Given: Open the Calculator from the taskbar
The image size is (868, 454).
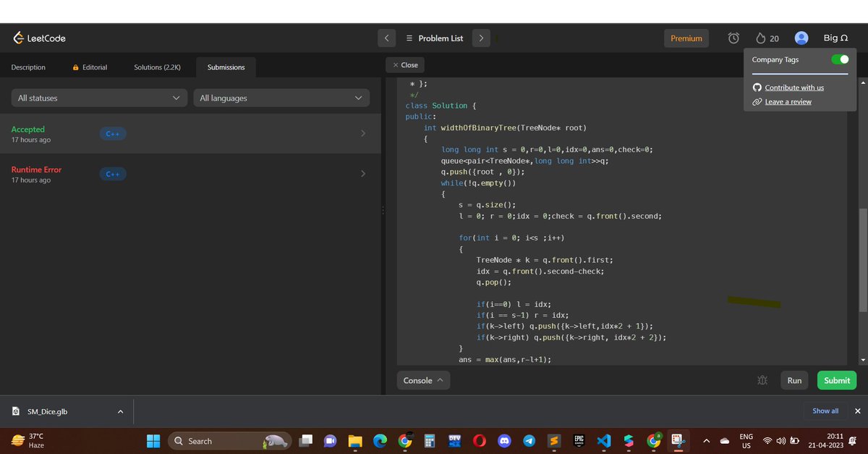Looking at the screenshot, I should (x=430, y=440).
